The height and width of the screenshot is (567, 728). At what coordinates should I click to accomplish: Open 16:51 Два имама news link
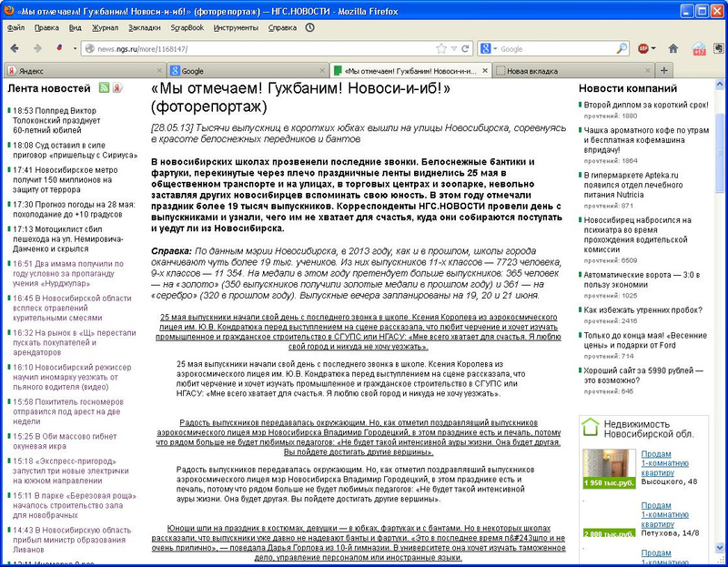[x=68, y=274]
